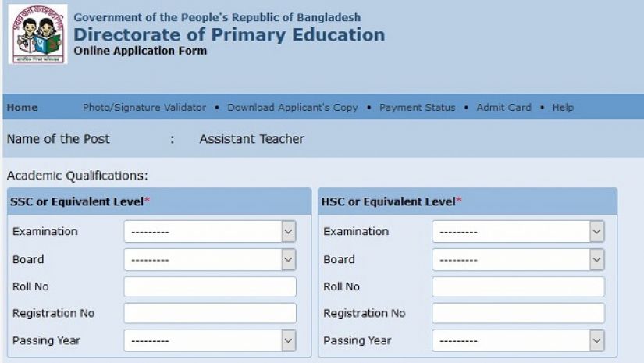Viewport: 644px width, 363px height.
Task: Expand SSC Board dropdown
Action: (x=209, y=260)
